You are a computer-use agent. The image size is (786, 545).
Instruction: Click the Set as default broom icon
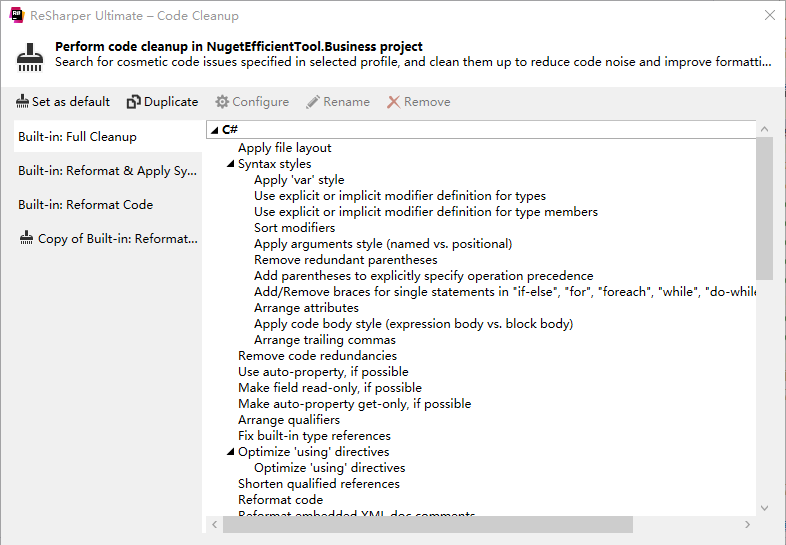22,102
